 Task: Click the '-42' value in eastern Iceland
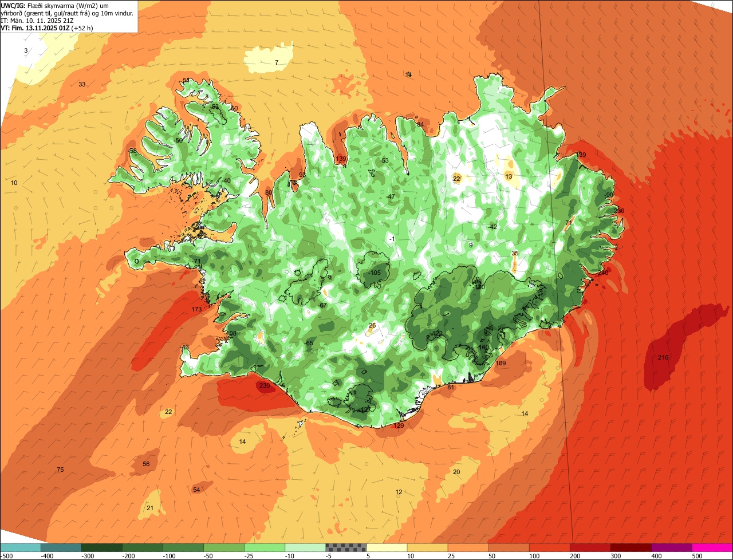pyautogui.click(x=492, y=227)
